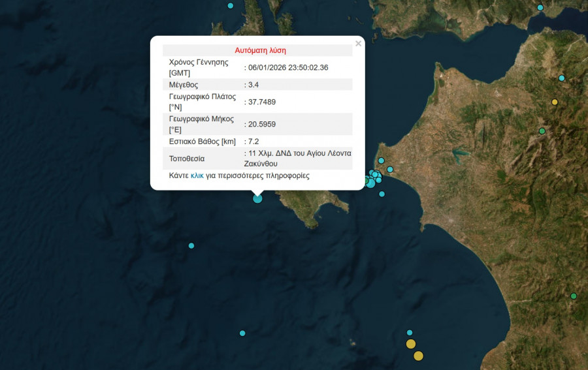Select the green marker below the mainland yellow marker
Viewport: 588px width, 370px height.
click(542, 131)
